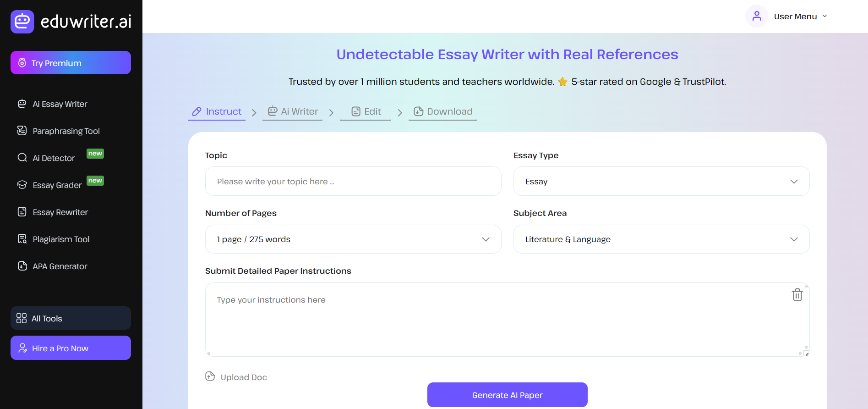Image resolution: width=868 pixels, height=409 pixels.
Task: Expand the Essay Type dropdown
Action: coord(661,182)
